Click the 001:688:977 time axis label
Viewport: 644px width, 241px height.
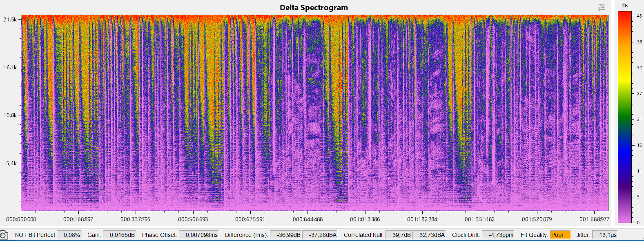[595, 219]
